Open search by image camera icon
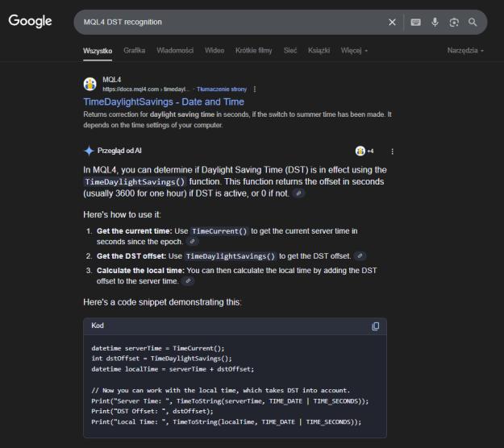504x448 pixels. [454, 23]
